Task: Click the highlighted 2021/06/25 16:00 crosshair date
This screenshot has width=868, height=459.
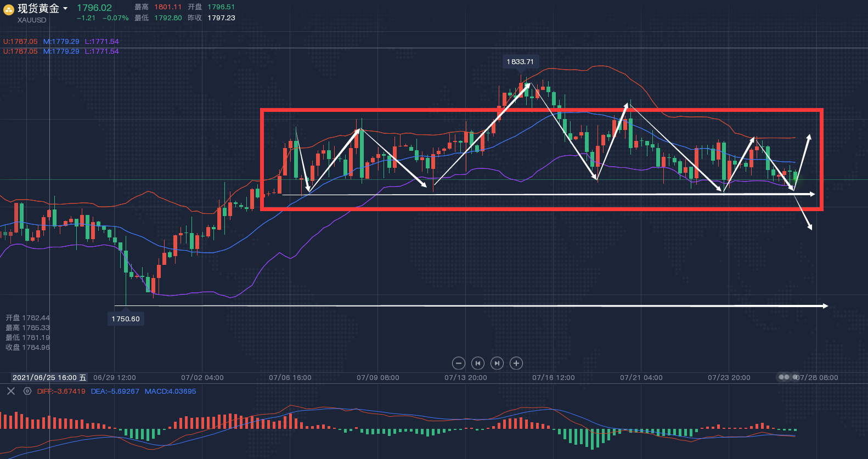Action: [49, 377]
